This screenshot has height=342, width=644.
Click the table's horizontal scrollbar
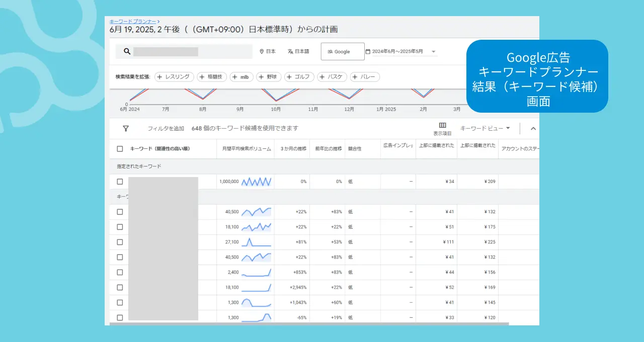pyautogui.click(x=309, y=324)
